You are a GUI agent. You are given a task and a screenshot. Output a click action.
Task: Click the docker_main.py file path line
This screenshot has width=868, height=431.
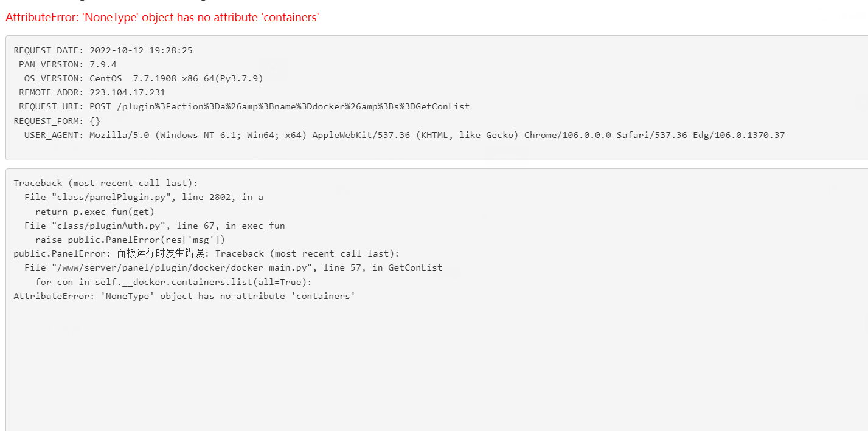[234, 267]
